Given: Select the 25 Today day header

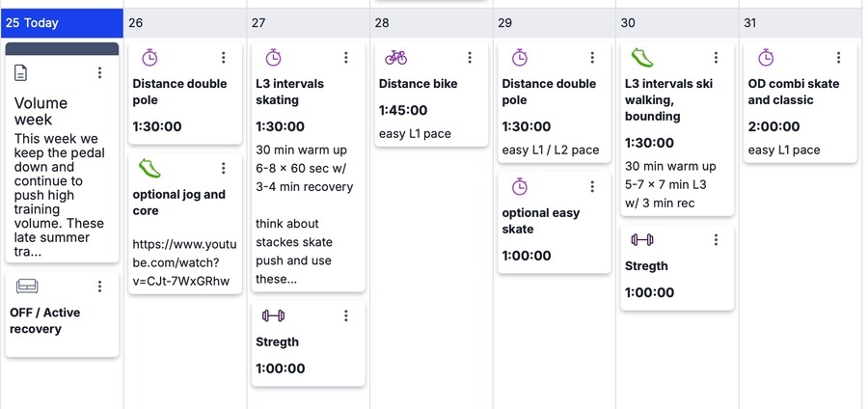Looking at the screenshot, I should (62, 23).
